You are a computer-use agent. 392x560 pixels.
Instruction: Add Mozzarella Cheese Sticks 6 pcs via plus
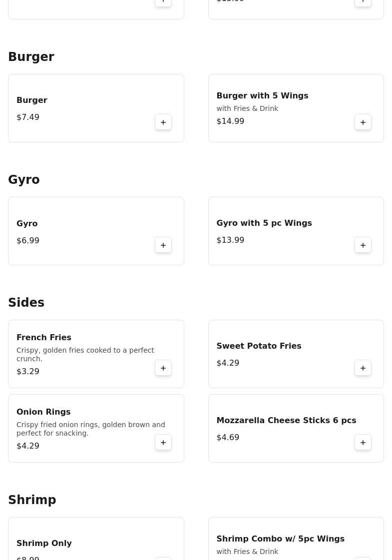363,443
